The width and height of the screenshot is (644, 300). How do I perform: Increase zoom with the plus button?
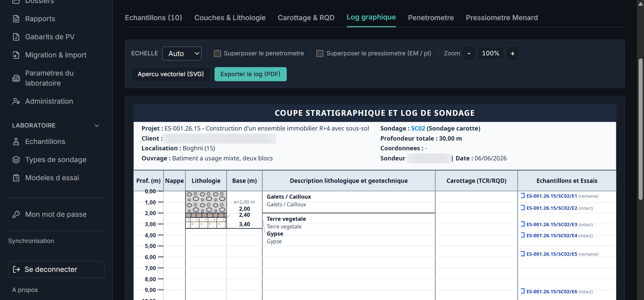click(x=513, y=53)
